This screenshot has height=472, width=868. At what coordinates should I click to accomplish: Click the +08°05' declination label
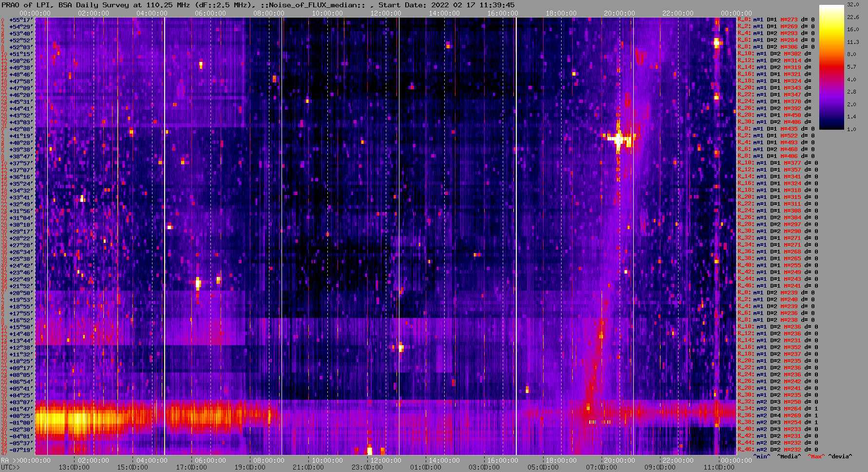(x=20, y=375)
